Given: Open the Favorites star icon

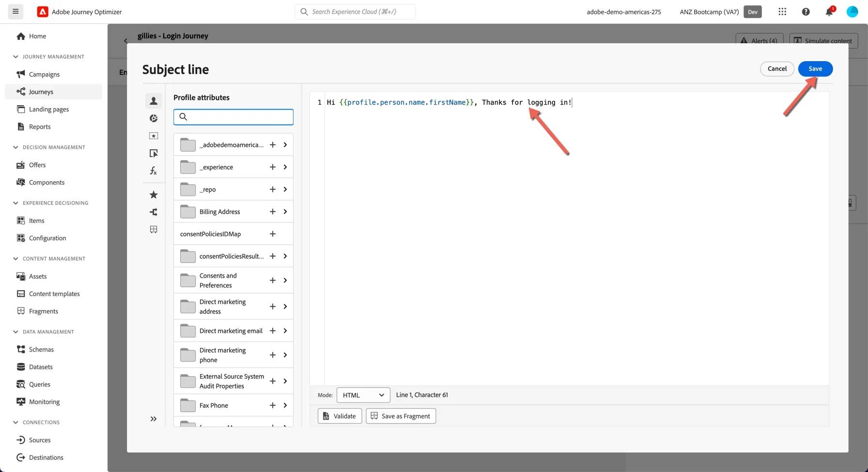Looking at the screenshot, I should click(154, 195).
